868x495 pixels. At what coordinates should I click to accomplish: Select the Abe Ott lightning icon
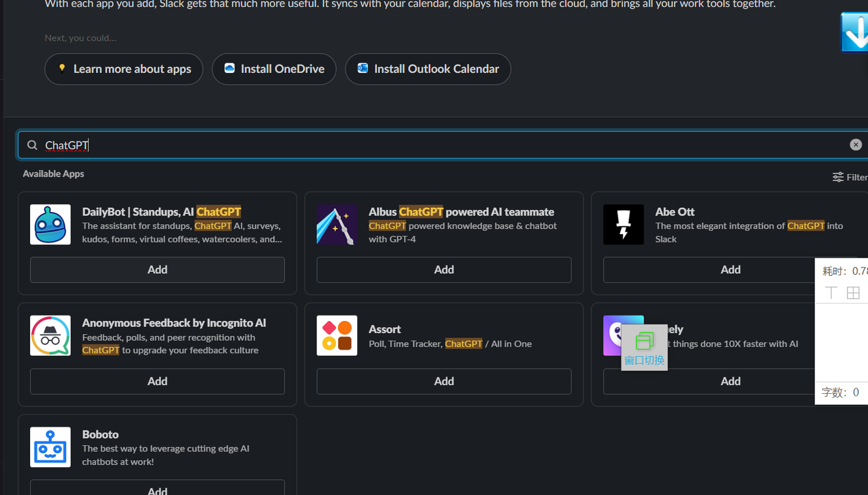(623, 224)
